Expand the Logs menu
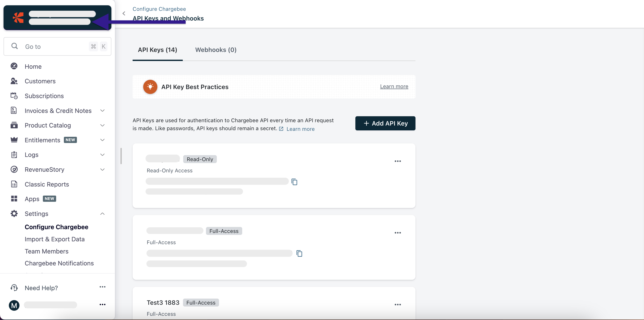This screenshot has height=320, width=644. pos(102,155)
